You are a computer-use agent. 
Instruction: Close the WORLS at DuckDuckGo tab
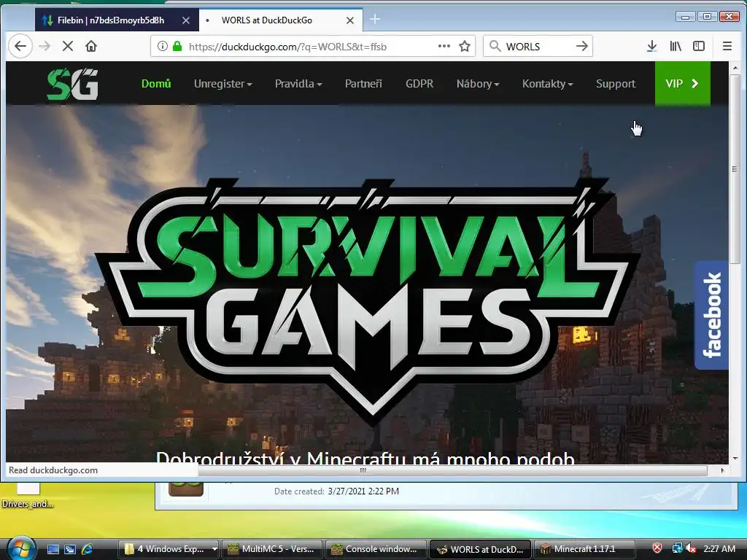click(x=349, y=20)
